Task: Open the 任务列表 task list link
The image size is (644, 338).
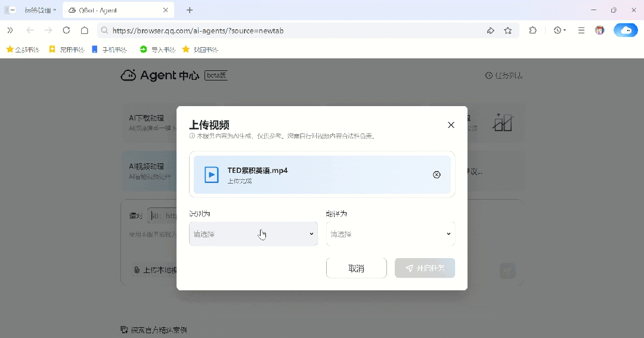Action: point(504,76)
